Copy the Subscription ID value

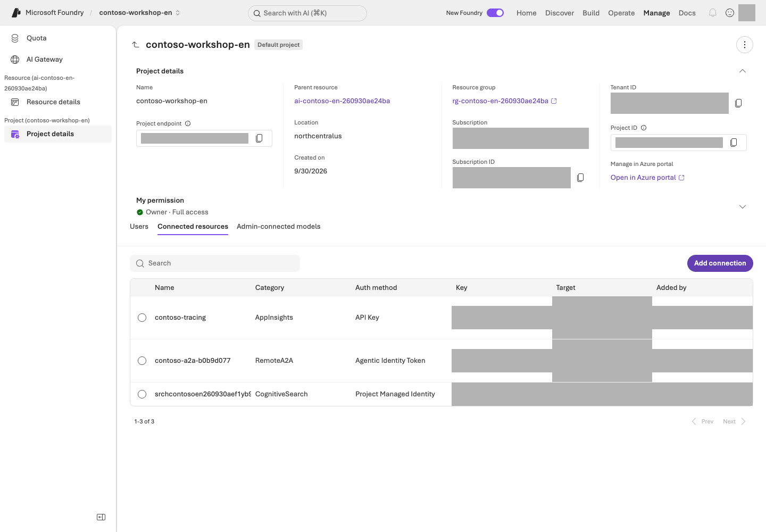coord(580,178)
